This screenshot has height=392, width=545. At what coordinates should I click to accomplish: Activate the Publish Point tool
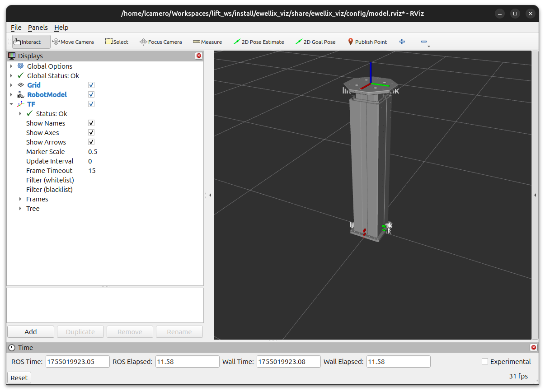(367, 42)
